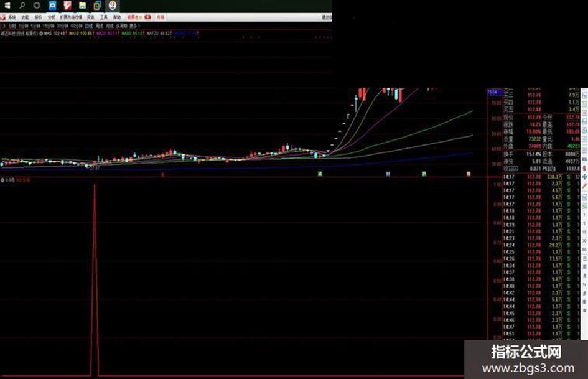The width and height of the screenshot is (588, 379).
Task: Open the Windows Start menu
Action: (x=7, y=6)
